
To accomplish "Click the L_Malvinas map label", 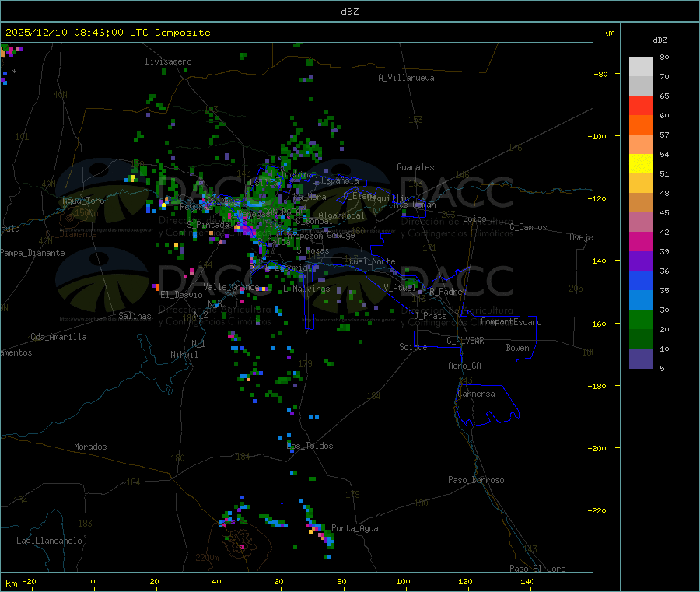I will tap(306, 289).
